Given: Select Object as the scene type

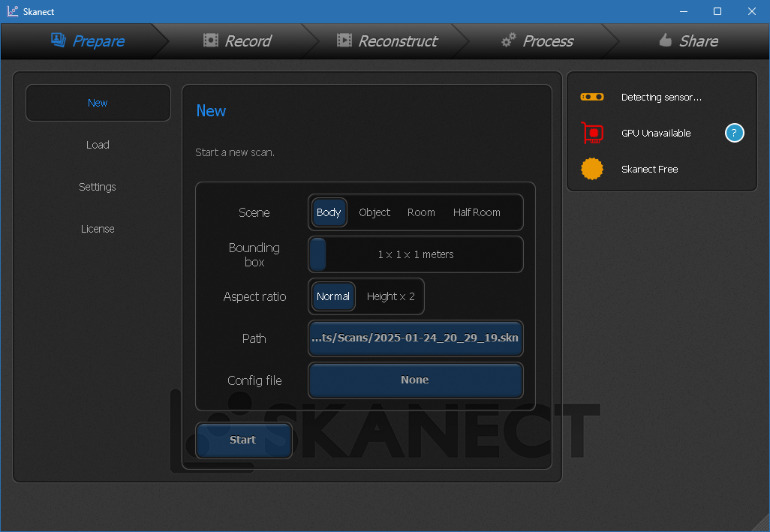Looking at the screenshot, I should [x=374, y=212].
